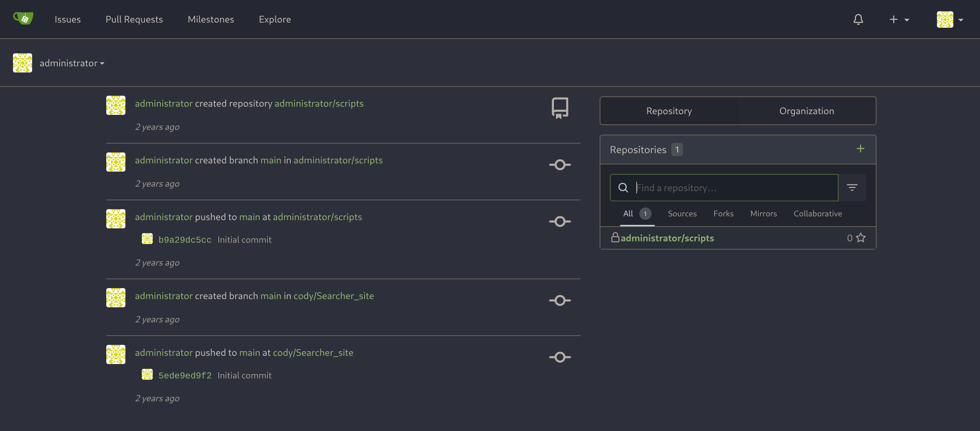Image resolution: width=980 pixels, height=431 pixels.
Task: Select the All repositories filter
Action: click(637, 214)
